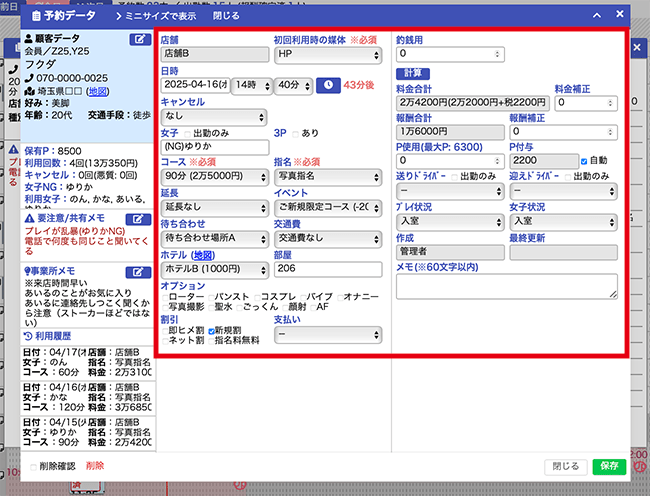Uncheck the 新規割 discount
The height and width of the screenshot is (496, 650).
click(x=211, y=331)
